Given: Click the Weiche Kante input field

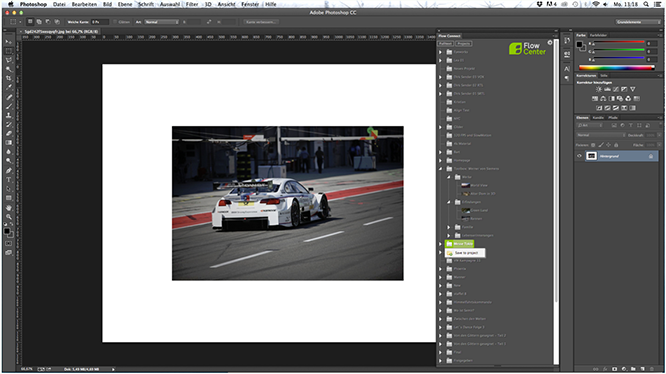Looking at the screenshot, I should (100, 22).
